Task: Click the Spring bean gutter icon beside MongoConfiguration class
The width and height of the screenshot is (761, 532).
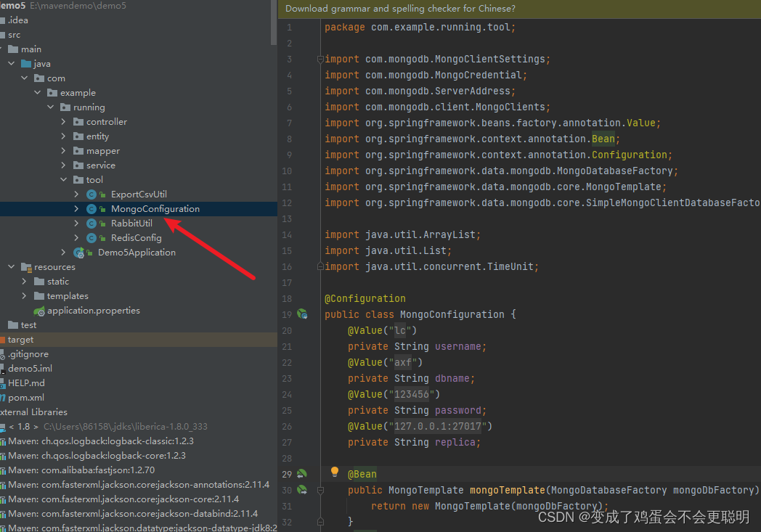Action: (x=303, y=314)
